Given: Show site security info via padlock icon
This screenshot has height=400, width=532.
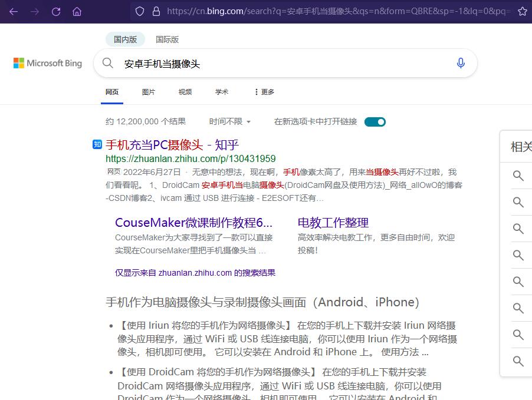Looking at the screenshot, I should tap(156, 12).
